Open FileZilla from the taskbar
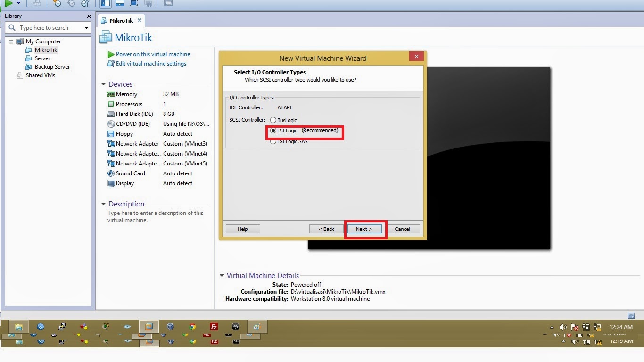 click(214, 327)
